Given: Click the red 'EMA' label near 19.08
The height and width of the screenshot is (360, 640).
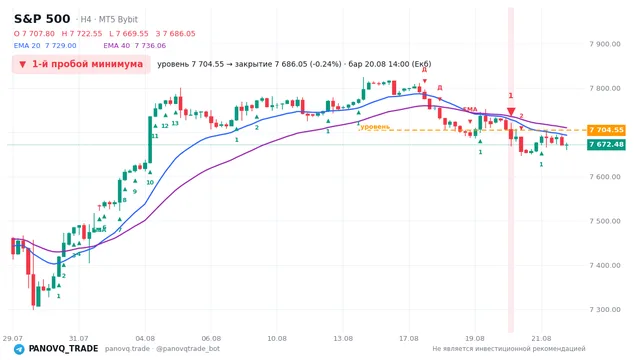Looking at the screenshot, I should pyautogui.click(x=470, y=109).
